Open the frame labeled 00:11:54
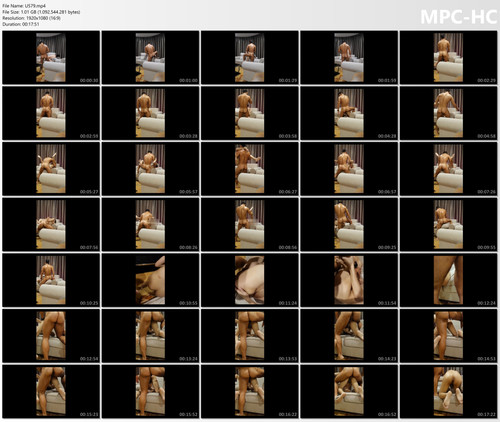The height and width of the screenshot is (422, 500). [349, 280]
